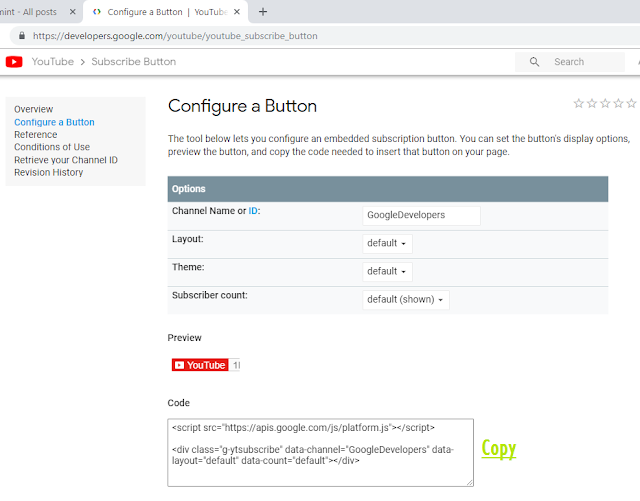Expand the Subscriber count dropdown
Viewport: 640px width, 501px height.
406,300
